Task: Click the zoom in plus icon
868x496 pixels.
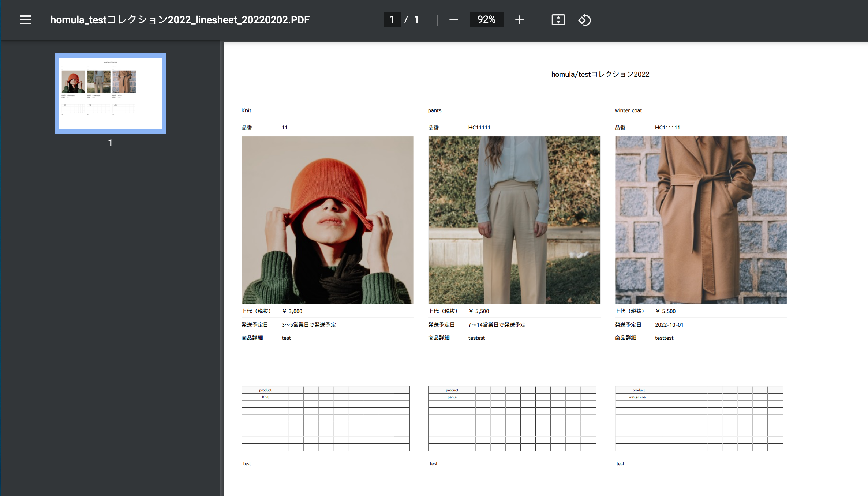Action: click(519, 20)
